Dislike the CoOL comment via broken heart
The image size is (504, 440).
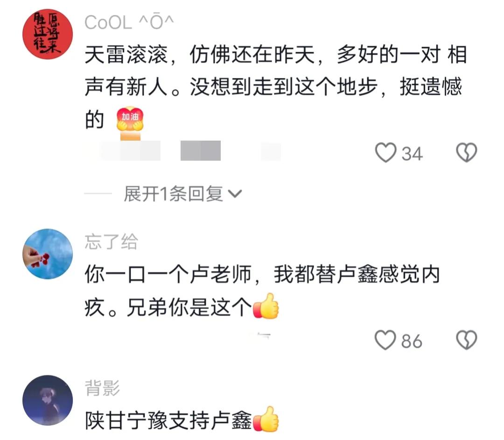click(466, 152)
